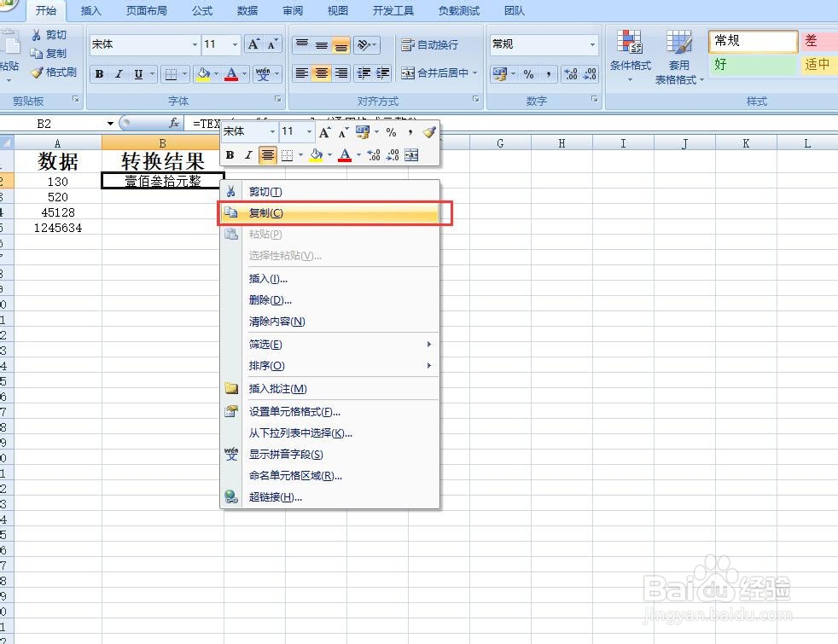The width and height of the screenshot is (838, 644).
Task: Choose 清除内容(N) in the context menu
Action: point(329,322)
